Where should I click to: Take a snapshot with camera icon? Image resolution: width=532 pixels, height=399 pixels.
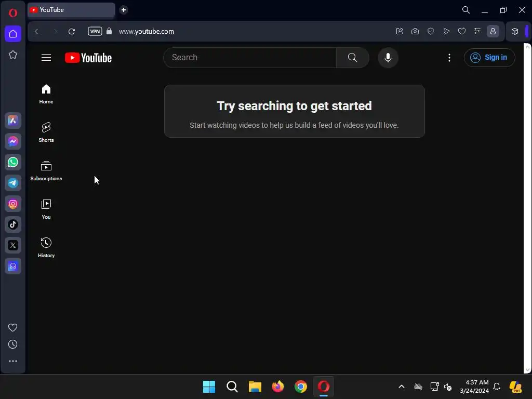415,31
